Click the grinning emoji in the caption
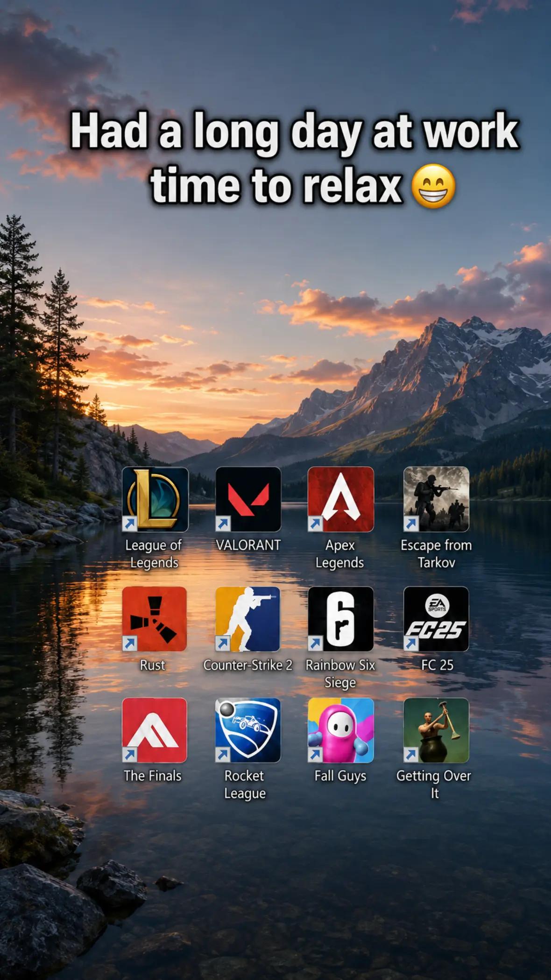Image resolution: width=551 pixels, height=980 pixels. click(x=433, y=187)
